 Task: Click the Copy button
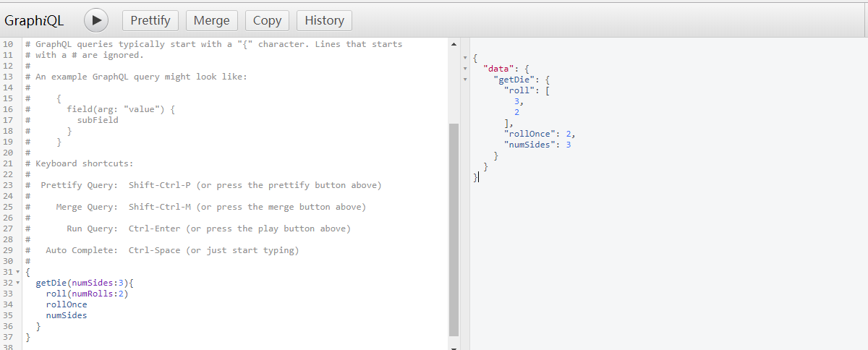pyautogui.click(x=268, y=20)
